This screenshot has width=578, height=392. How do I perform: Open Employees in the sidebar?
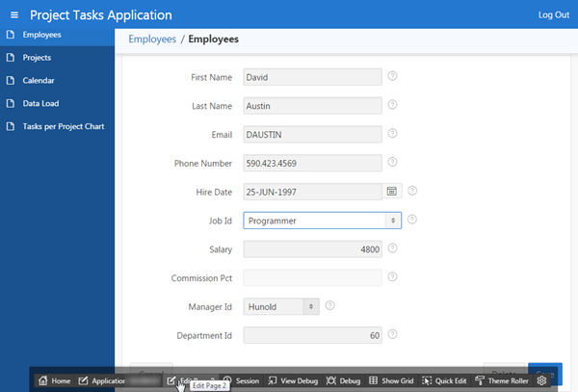click(x=57, y=35)
